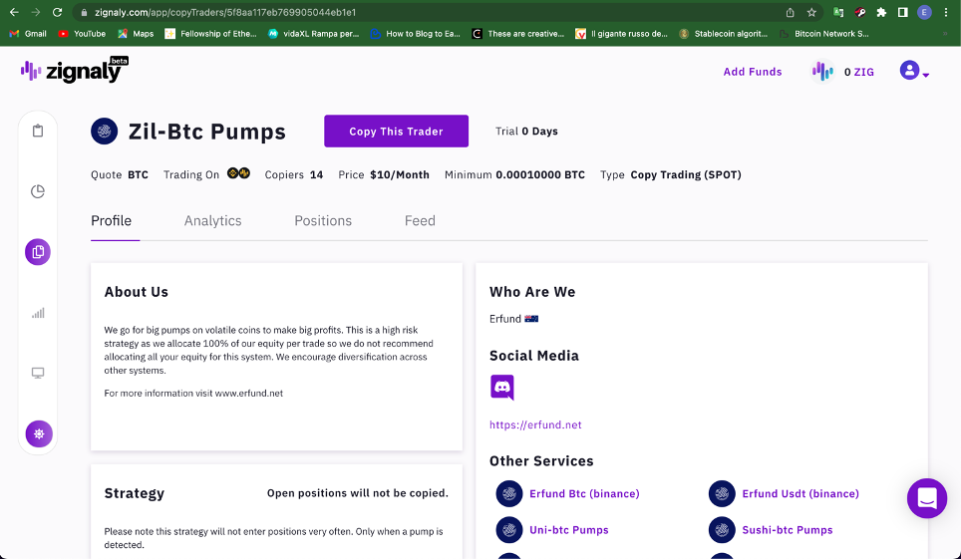The image size is (961, 560).
Task: Open the How to Blog bookmark
Action: click(x=416, y=34)
